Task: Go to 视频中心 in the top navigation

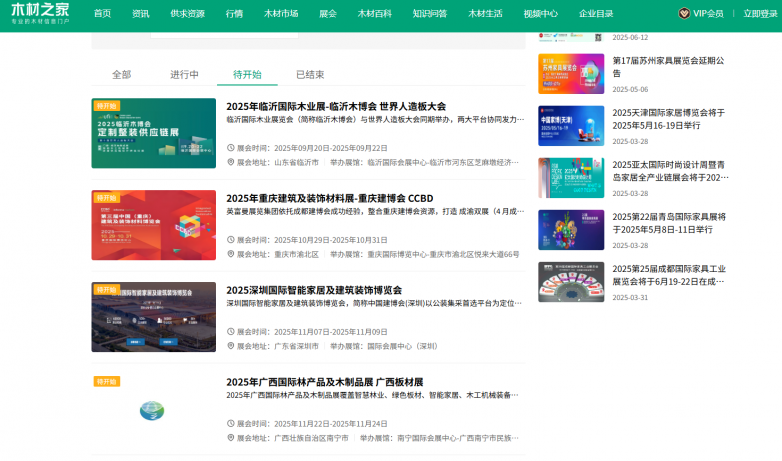Action: tap(540, 14)
